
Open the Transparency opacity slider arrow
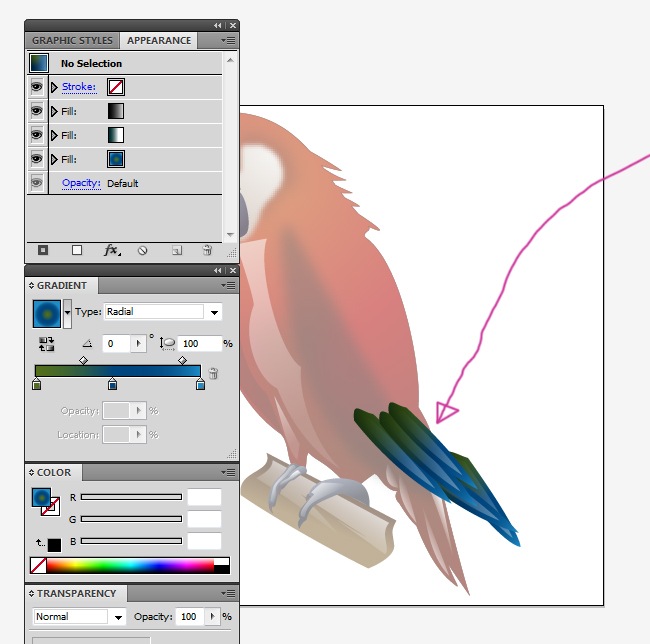(x=213, y=617)
